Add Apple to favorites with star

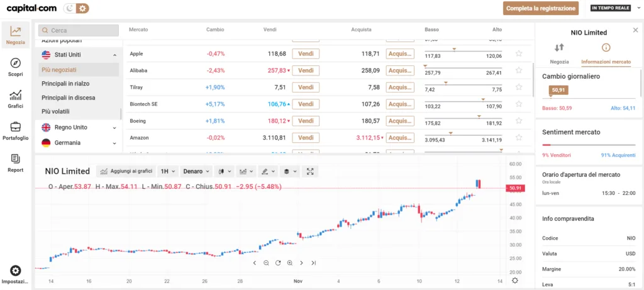pos(519,53)
